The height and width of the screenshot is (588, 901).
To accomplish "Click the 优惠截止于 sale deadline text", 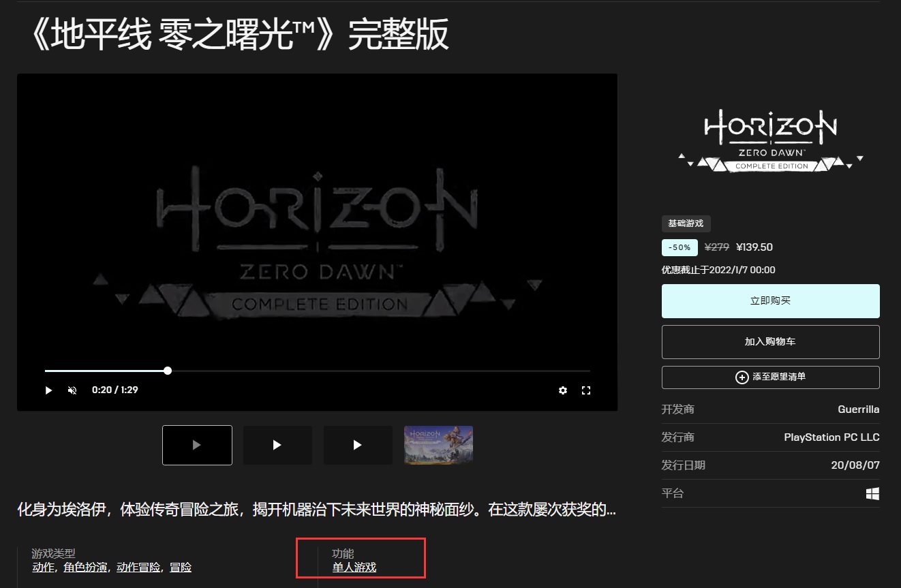I will pos(718,270).
